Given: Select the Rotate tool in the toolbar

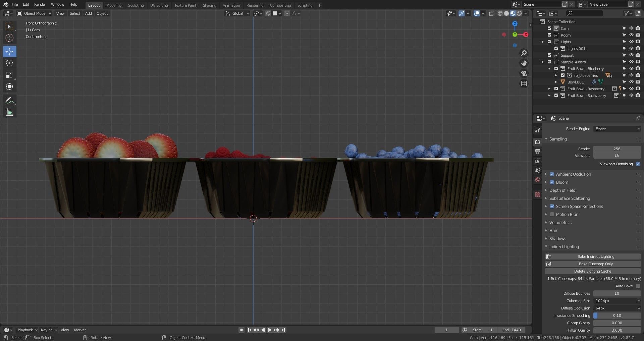Looking at the screenshot, I should coord(9,63).
